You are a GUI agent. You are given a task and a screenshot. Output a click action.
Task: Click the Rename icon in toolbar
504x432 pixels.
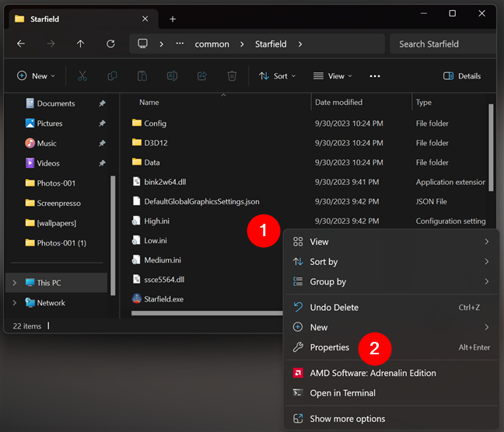pos(172,76)
